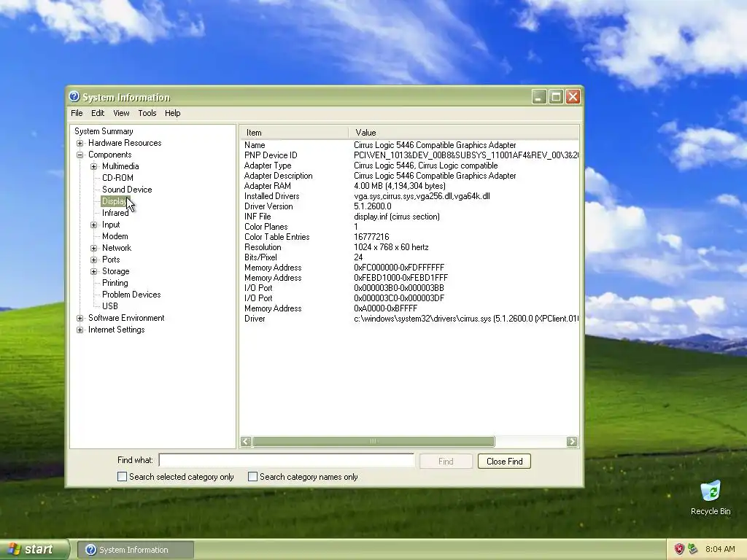Open the Recycle Bin desktop icon
Screen dimensions: 747x560
711,497
